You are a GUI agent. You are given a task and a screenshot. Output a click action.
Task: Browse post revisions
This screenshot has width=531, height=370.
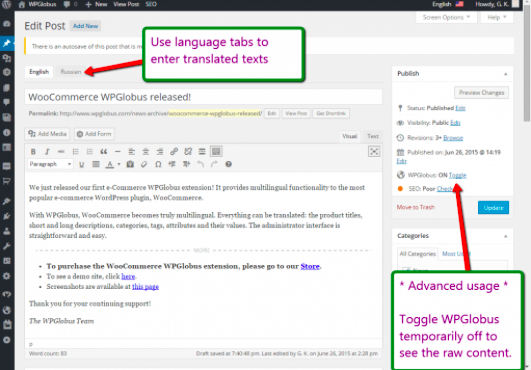pyautogui.click(x=453, y=138)
